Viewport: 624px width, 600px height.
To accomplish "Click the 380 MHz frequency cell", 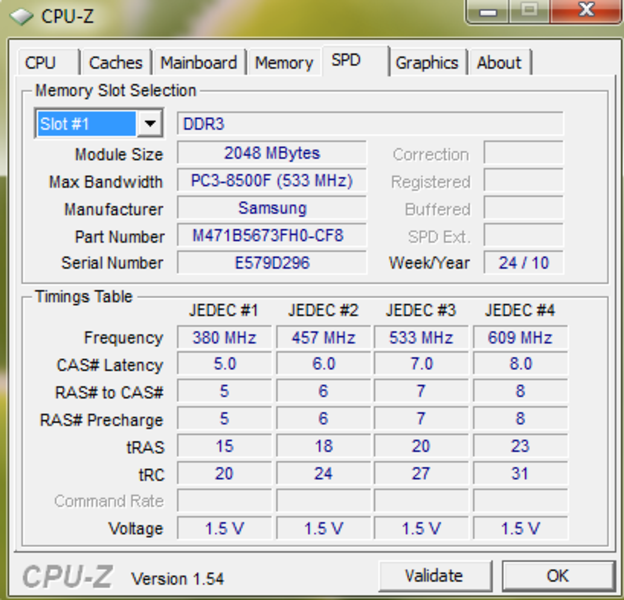I will 224,338.
